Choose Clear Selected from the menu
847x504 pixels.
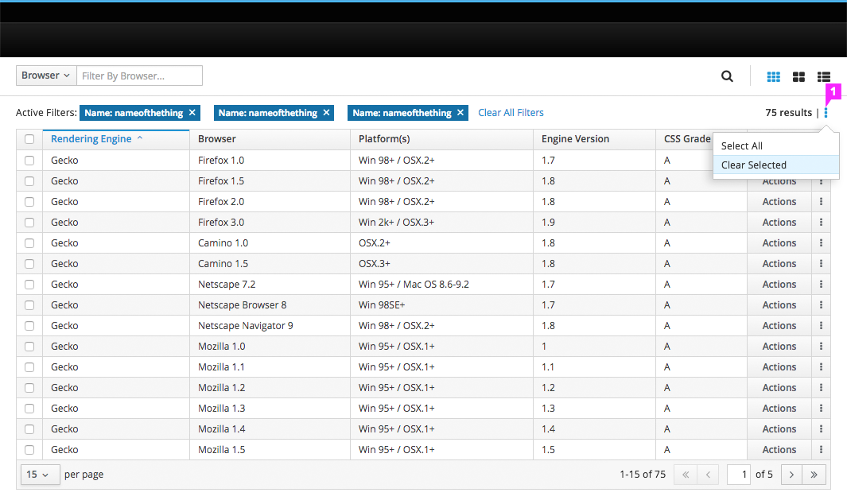pos(753,165)
